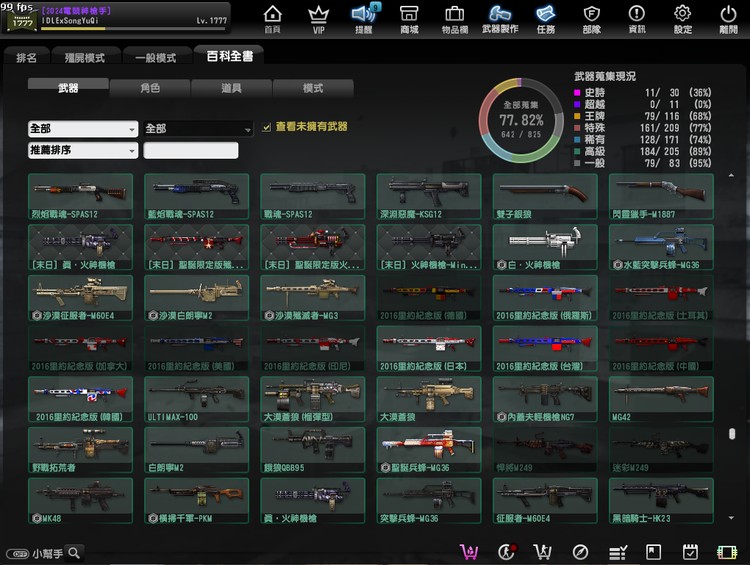Click the film strip icon at bottom
This screenshot has width=750, height=565.
coord(727,553)
